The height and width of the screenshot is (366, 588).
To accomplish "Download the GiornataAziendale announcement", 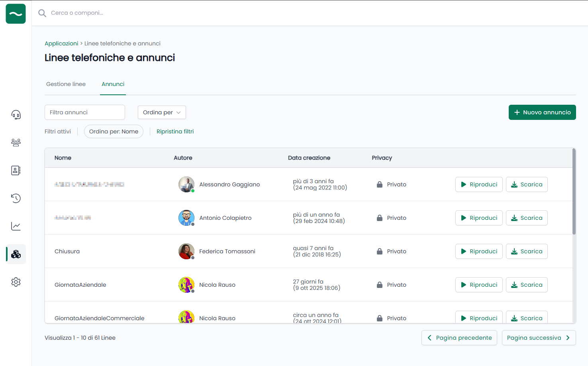I will pos(526,285).
